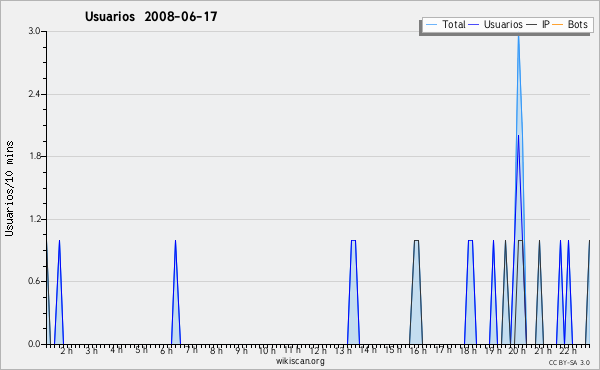Click the '11 h' x-axis label
The image size is (600, 370).
click(x=292, y=350)
